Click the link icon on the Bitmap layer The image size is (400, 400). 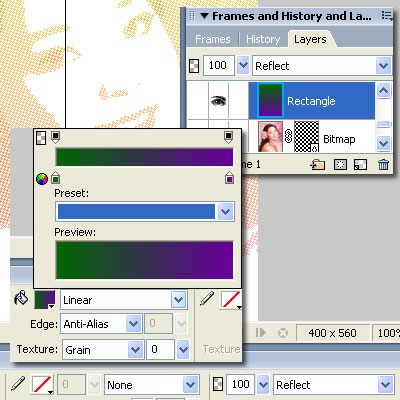[288, 137]
